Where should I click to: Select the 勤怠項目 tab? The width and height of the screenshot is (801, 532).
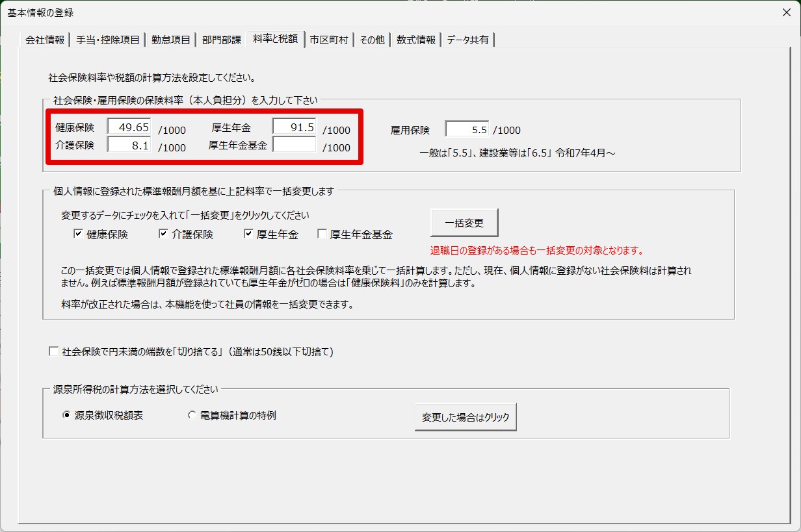click(x=170, y=40)
